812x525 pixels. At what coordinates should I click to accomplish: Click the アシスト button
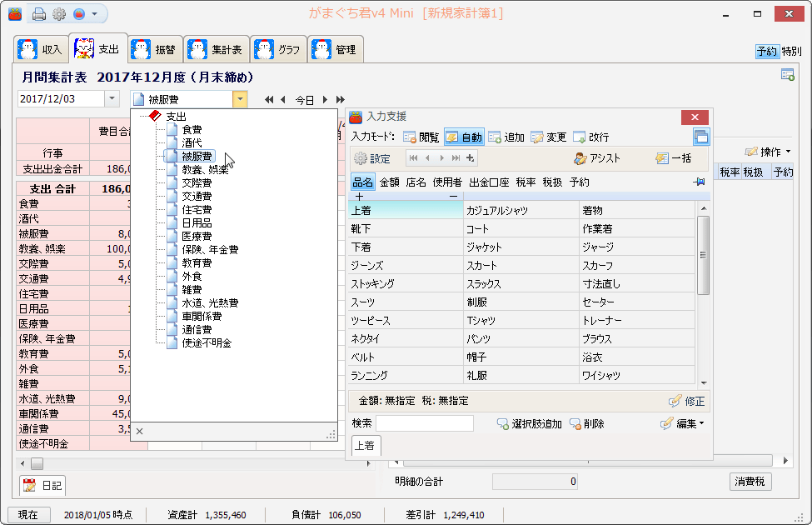[596, 158]
